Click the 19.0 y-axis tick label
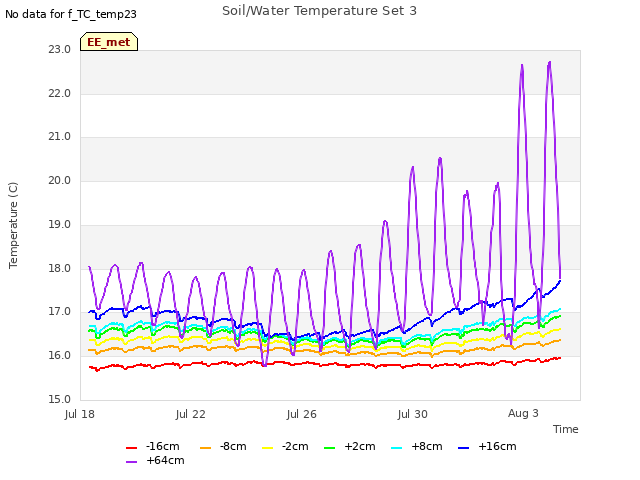 pos(60,224)
